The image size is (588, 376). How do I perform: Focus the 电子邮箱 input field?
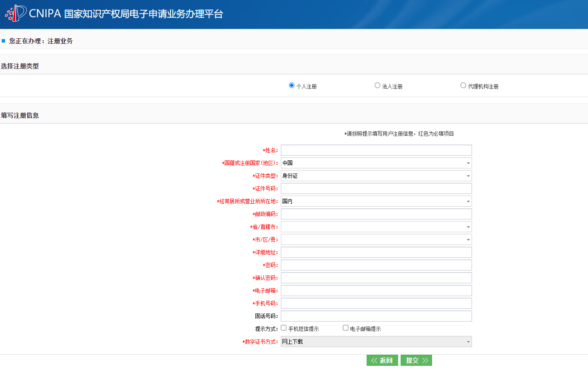(376, 291)
